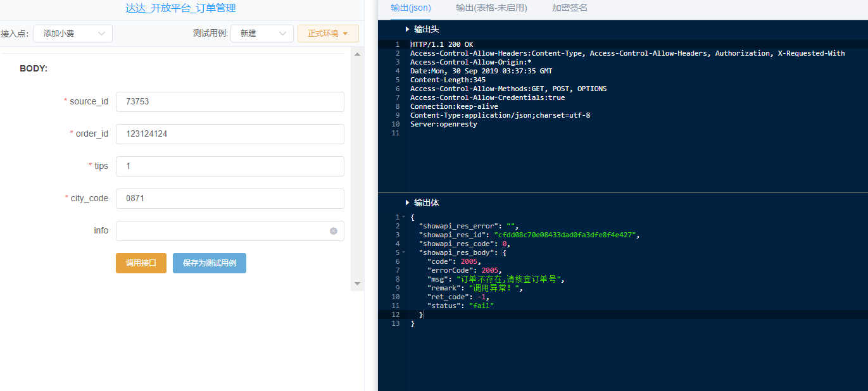Click the "remark" 调用异常 line

[x=475, y=288]
